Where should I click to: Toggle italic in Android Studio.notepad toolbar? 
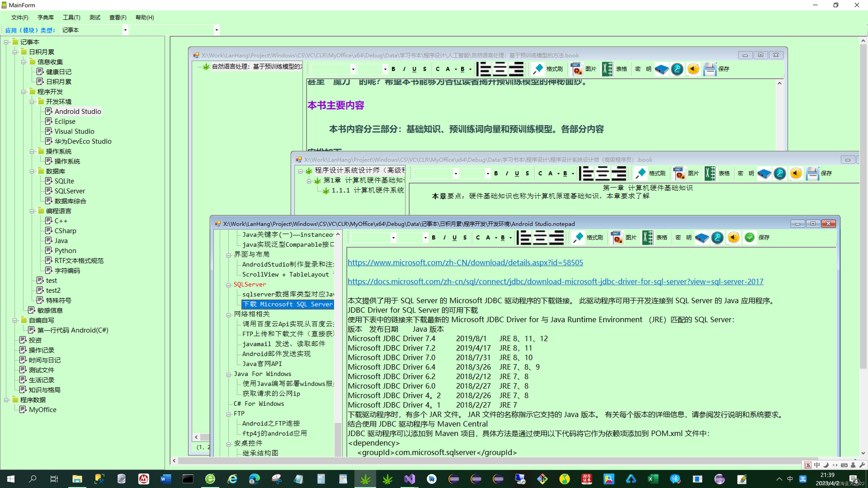[444, 237]
